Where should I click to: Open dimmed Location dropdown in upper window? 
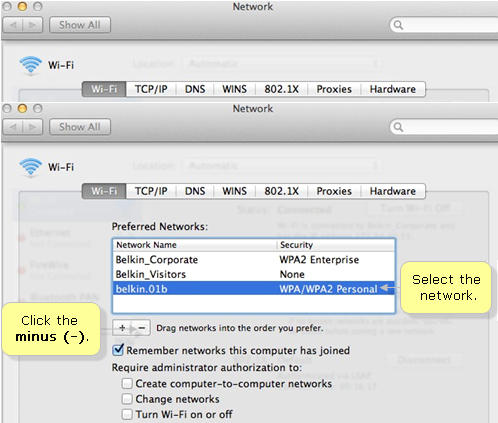tap(282, 64)
